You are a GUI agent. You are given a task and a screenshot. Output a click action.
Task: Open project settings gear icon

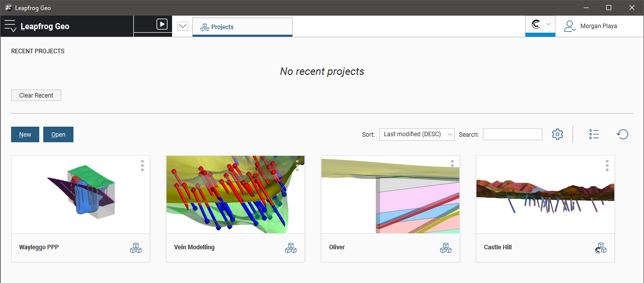pos(557,134)
